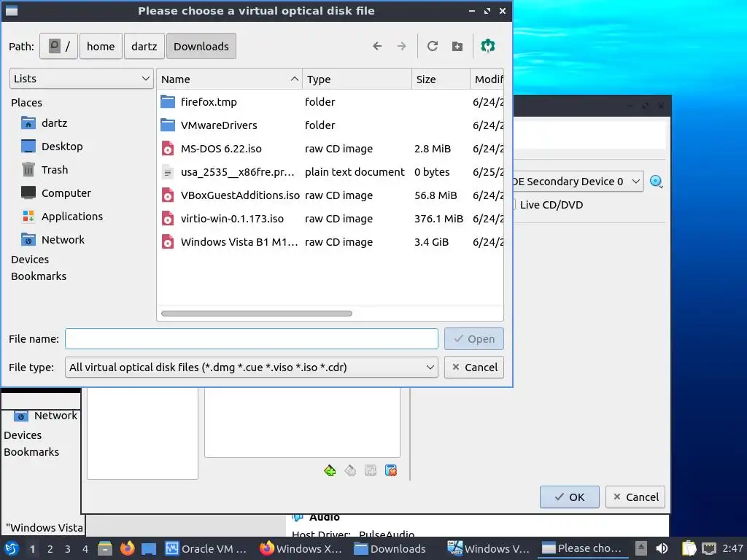The image size is (747, 560).
Task: Switch to Downloads taskbar window
Action: coord(390,548)
